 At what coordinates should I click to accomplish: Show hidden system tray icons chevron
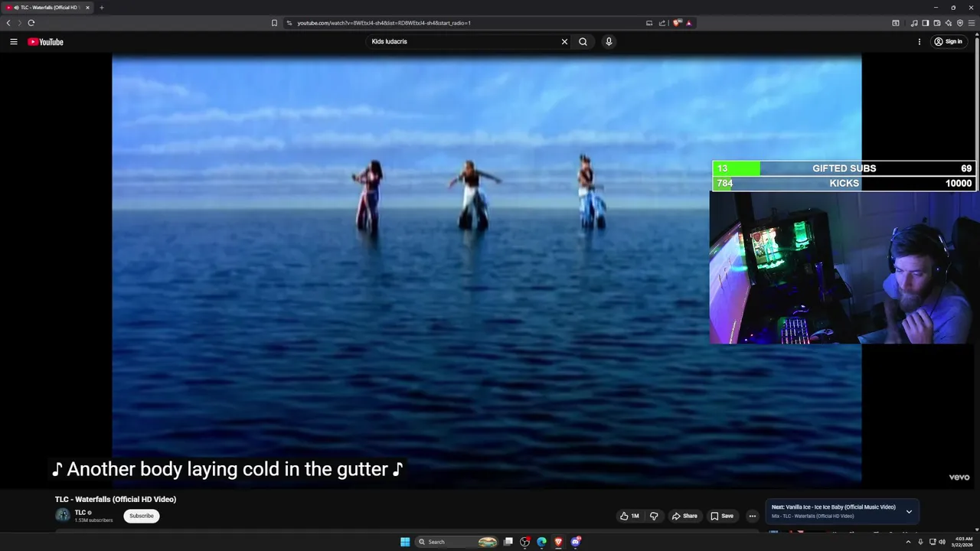point(909,542)
